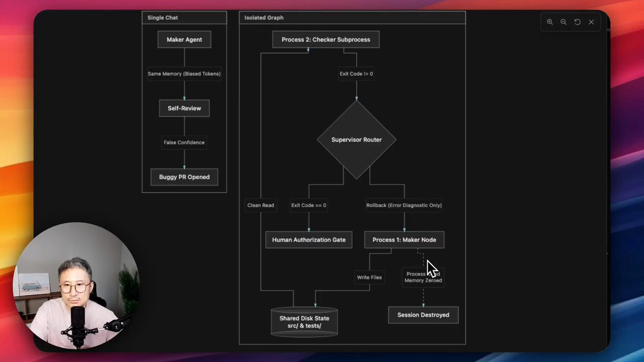This screenshot has width=644, height=362.
Task: Select Process 1: Maker Node box
Action: point(404,240)
